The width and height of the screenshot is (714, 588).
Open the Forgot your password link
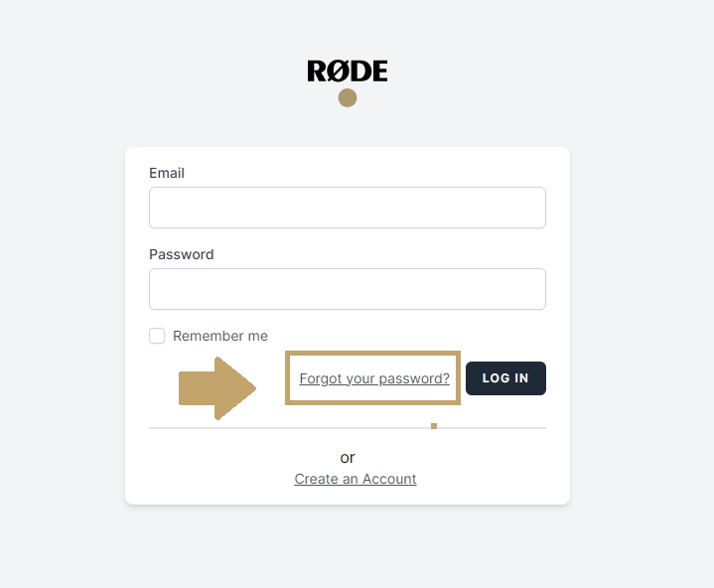374,378
